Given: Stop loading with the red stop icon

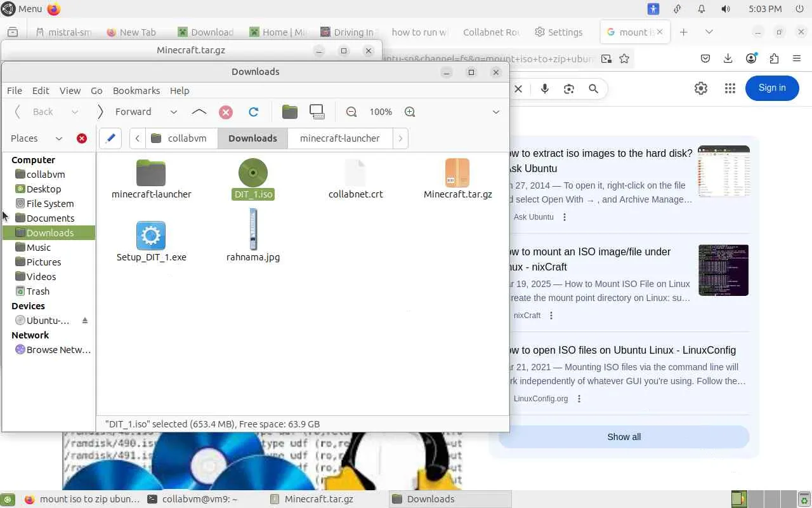Looking at the screenshot, I should [x=226, y=112].
